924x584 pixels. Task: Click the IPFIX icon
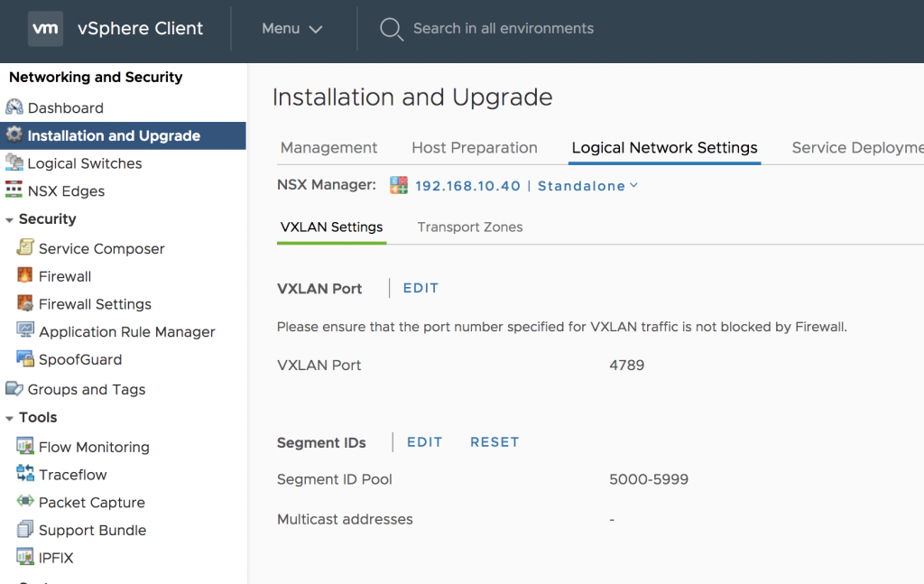(x=25, y=556)
